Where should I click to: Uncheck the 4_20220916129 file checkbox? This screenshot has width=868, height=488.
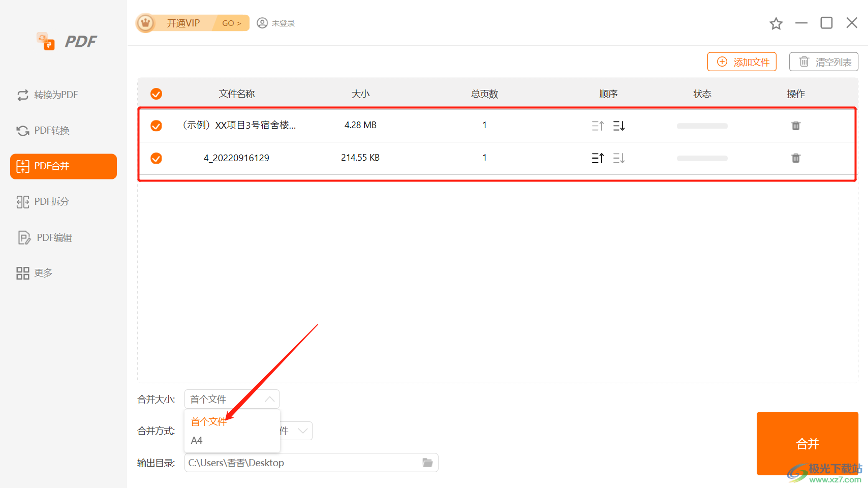click(x=156, y=158)
